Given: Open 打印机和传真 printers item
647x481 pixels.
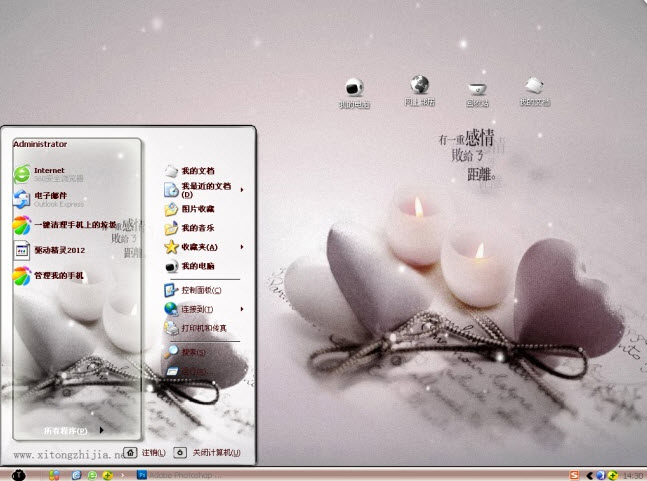Looking at the screenshot, I should click(196, 328).
